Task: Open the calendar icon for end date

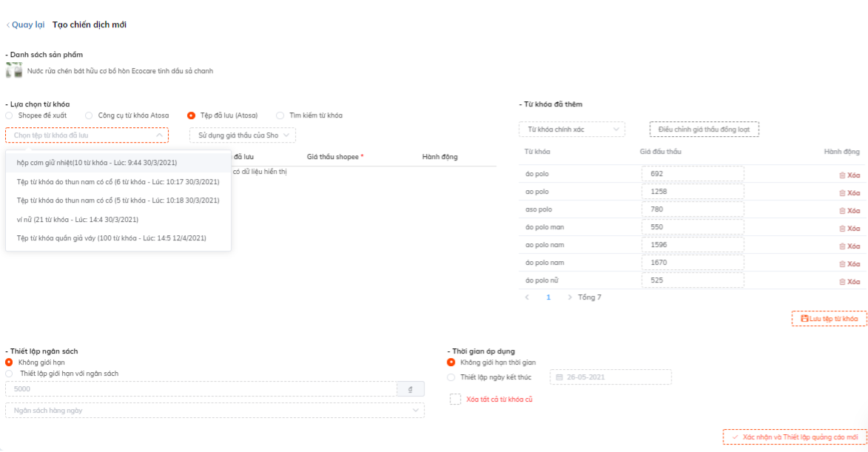Action: point(559,377)
